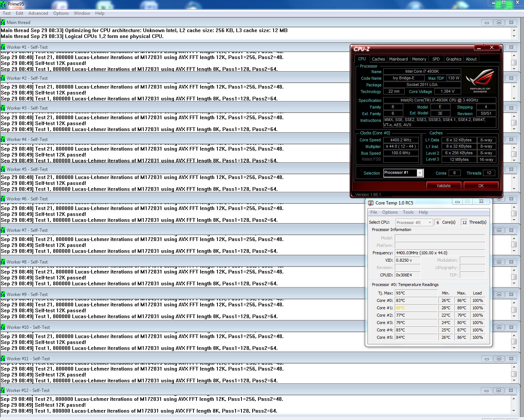Open the Tools menu in Core Temp
524x420 pixels.
(x=408, y=212)
